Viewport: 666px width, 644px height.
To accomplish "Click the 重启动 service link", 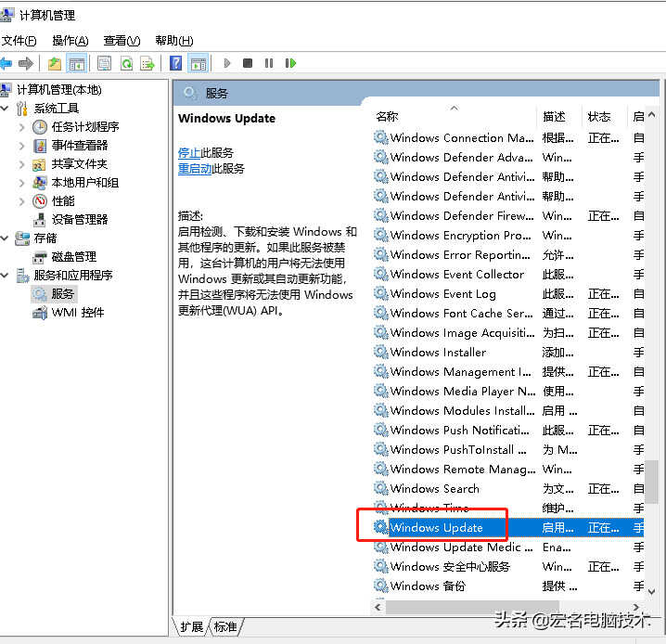I will pos(195,169).
